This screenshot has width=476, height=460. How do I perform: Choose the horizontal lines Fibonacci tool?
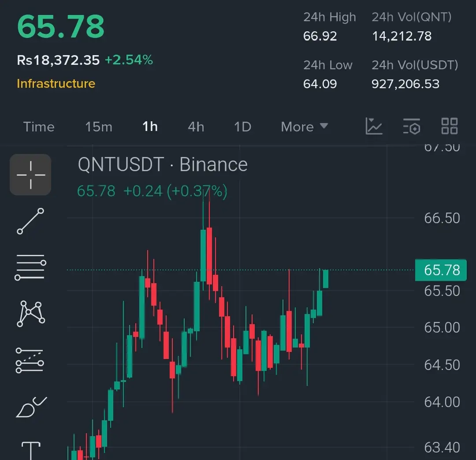click(30, 267)
